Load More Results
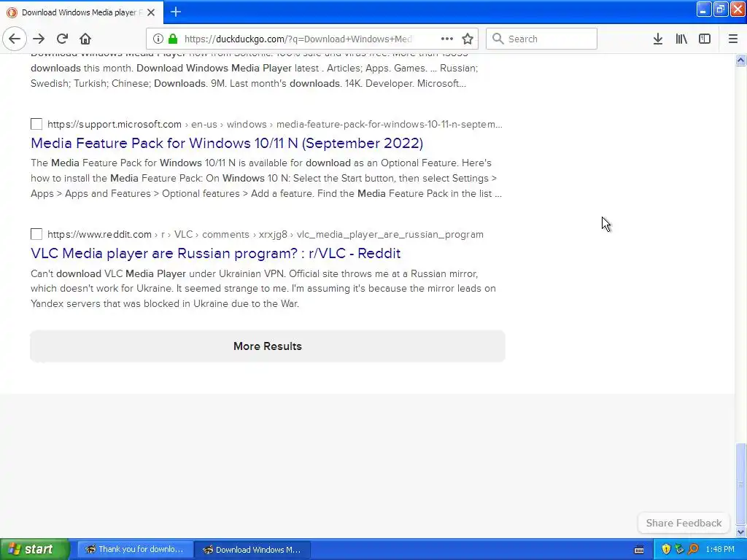 point(268,346)
